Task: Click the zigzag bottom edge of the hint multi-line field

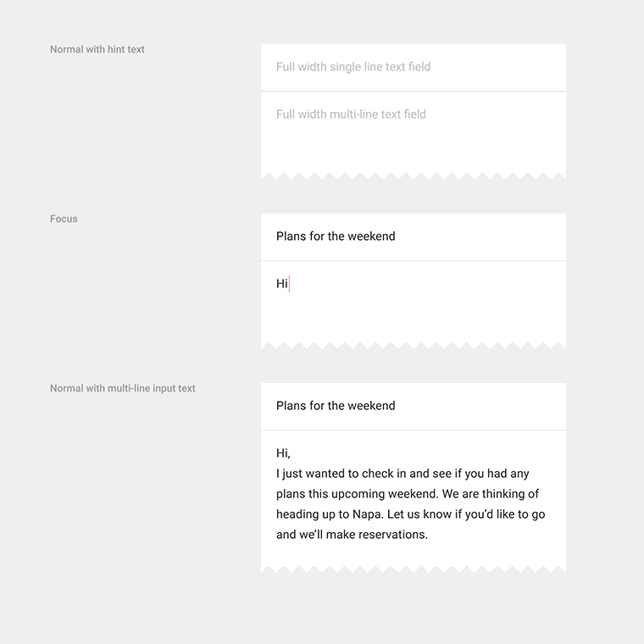Action: (414, 176)
